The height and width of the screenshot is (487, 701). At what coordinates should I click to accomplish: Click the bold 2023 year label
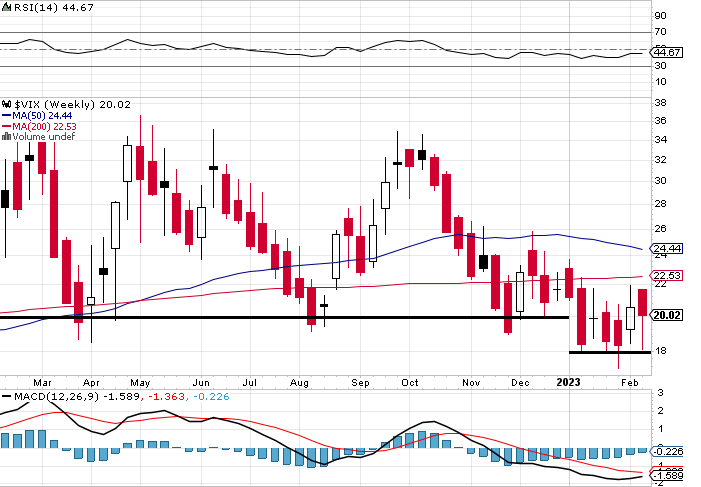[568, 382]
